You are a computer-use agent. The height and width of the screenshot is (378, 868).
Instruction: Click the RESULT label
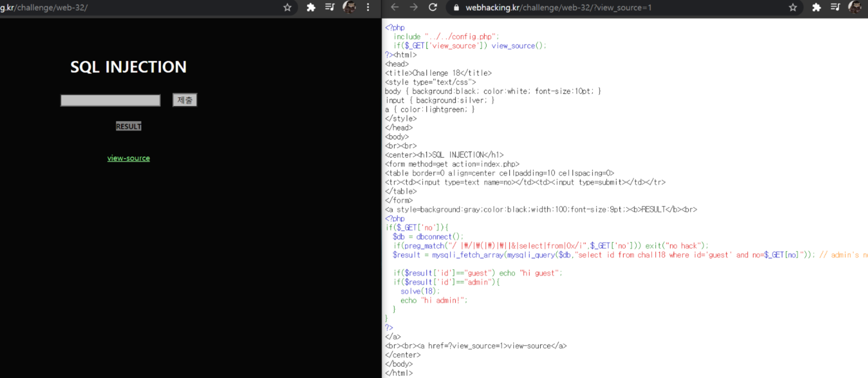coord(128,127)
